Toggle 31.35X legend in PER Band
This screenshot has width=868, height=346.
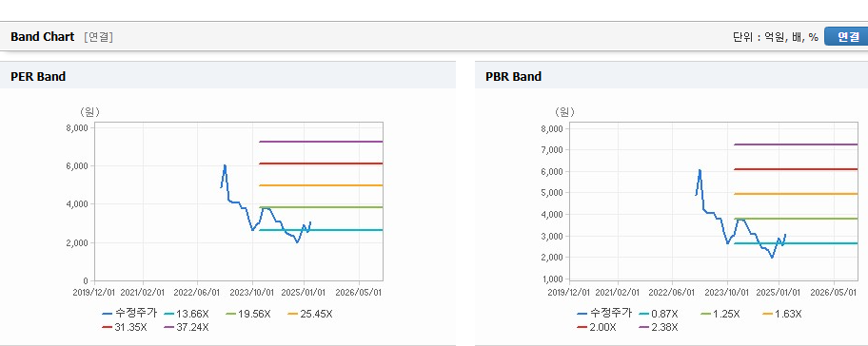[x=125, y=327]
